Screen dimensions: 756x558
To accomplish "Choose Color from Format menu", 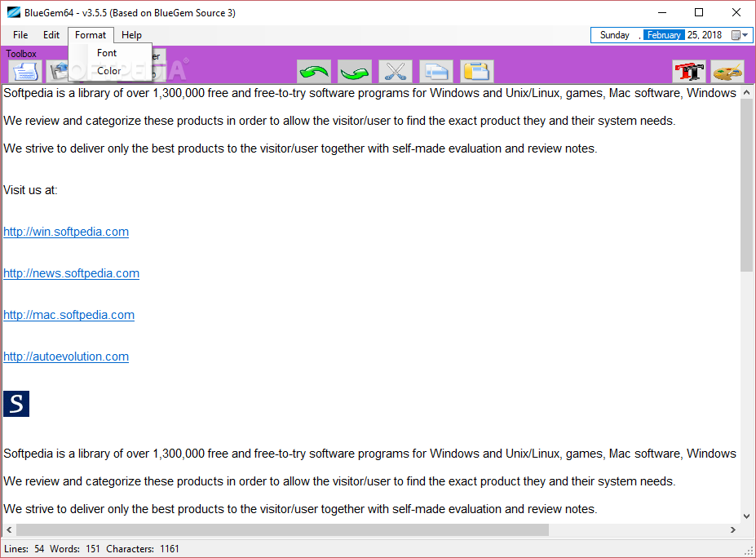I will tap(109, 71).
